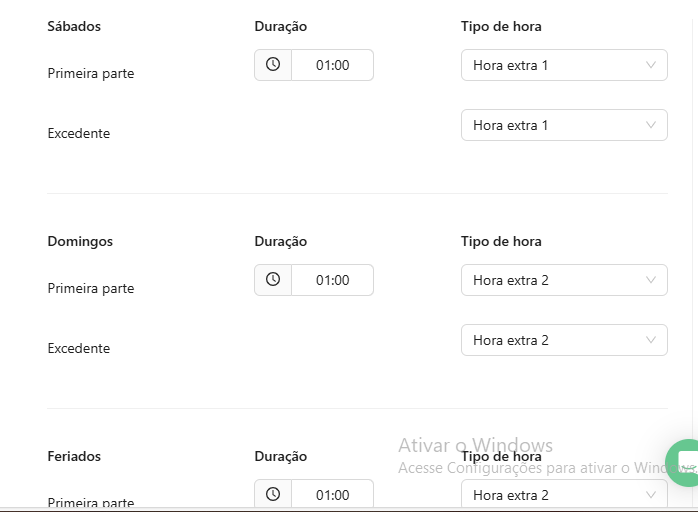
Task: Click the clock icon for Domingos duration
Action: 273,280
